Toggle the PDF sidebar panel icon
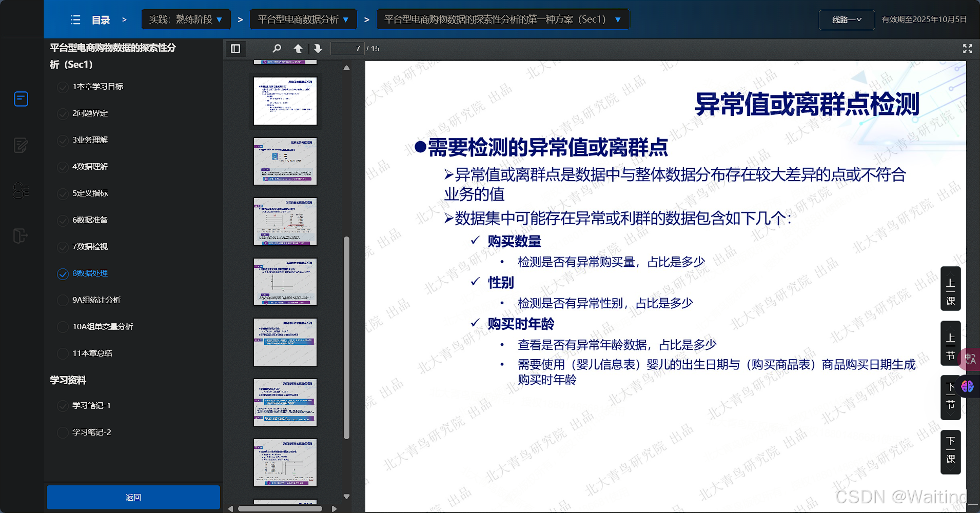Image resolution: width=980 pixels, height=513 pixels. pos(236,49)
